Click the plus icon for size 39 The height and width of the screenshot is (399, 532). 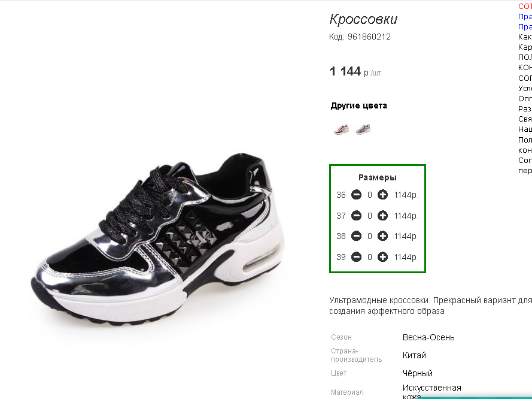[383, 257]
